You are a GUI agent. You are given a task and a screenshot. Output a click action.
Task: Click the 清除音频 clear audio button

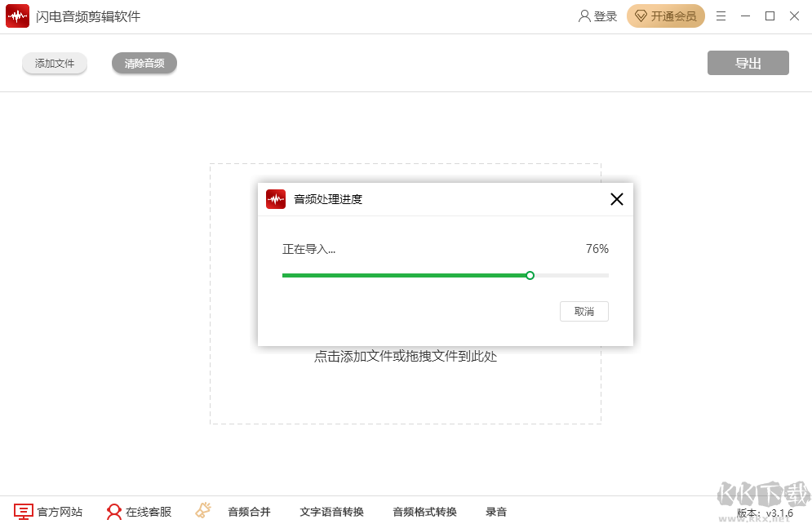[x=144, y=63]
